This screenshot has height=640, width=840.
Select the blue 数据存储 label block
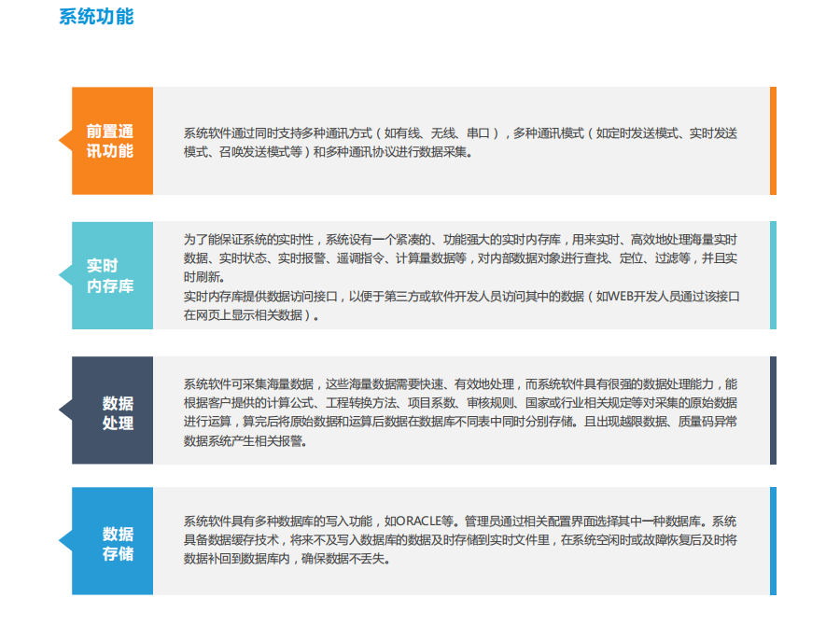pyautogui.click(x=112, y=541)
